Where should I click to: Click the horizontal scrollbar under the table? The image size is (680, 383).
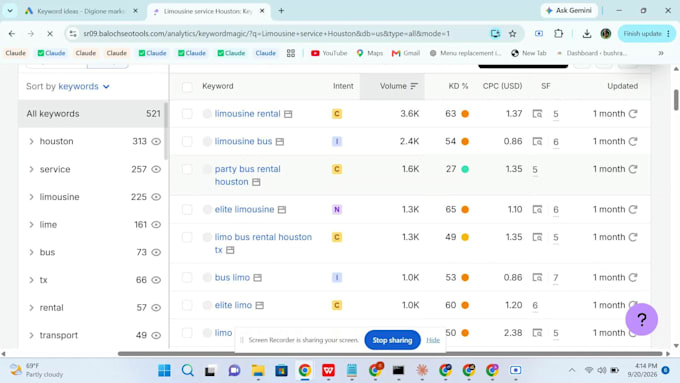tap(390, 354)
